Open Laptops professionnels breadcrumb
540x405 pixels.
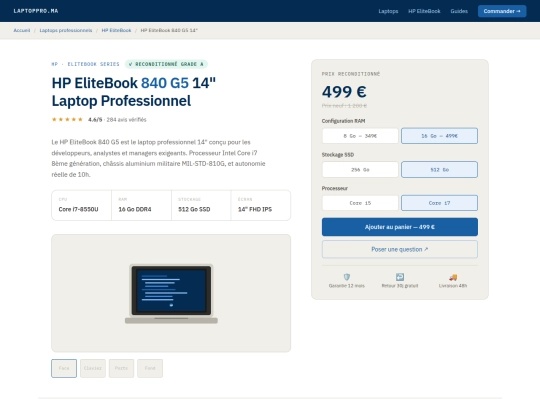click(66, 30)
